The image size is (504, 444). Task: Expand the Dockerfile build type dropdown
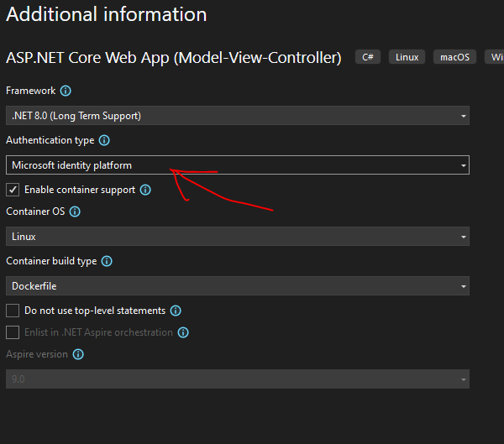[x=237, y=286]
